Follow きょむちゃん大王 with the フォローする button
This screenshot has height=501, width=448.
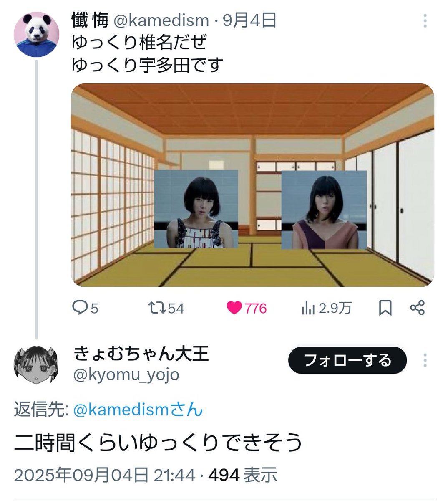point(347,360)
